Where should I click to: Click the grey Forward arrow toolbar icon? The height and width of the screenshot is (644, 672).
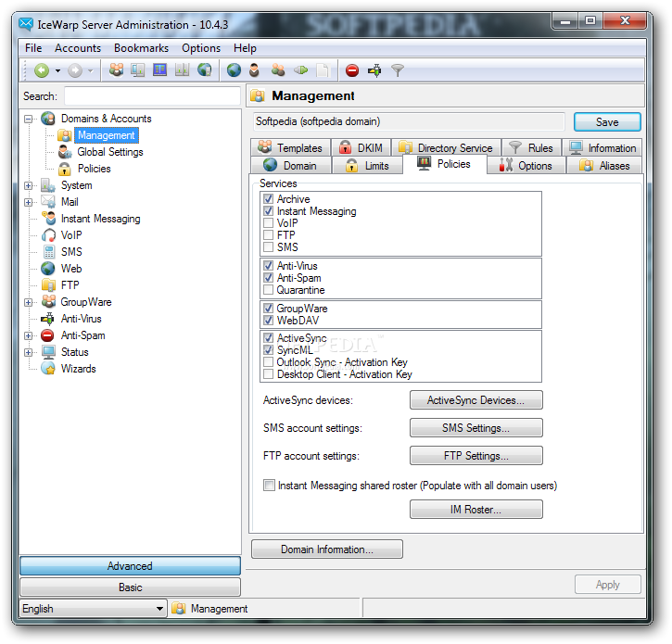coord(75,70)
